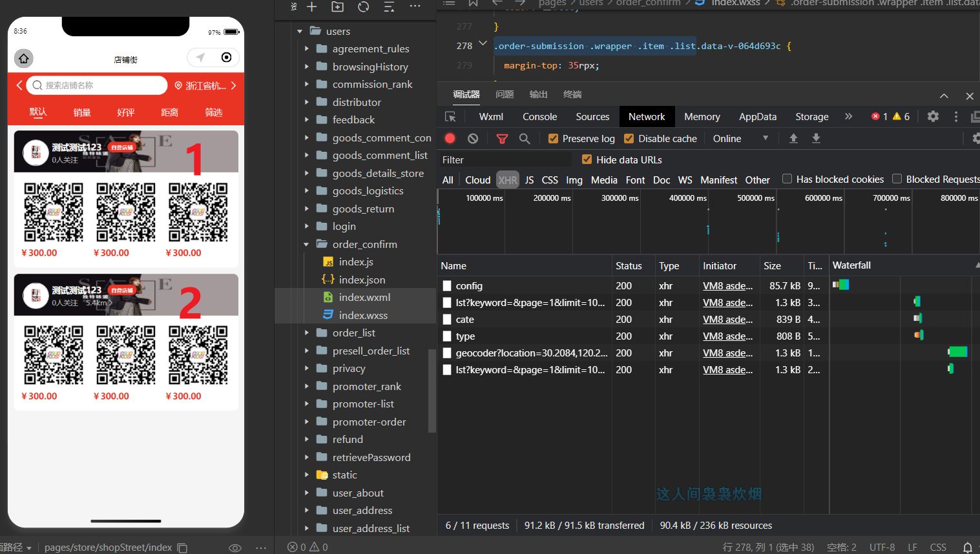
Task: Collapse the order_confirm folder
Action: tap(306, 244)
